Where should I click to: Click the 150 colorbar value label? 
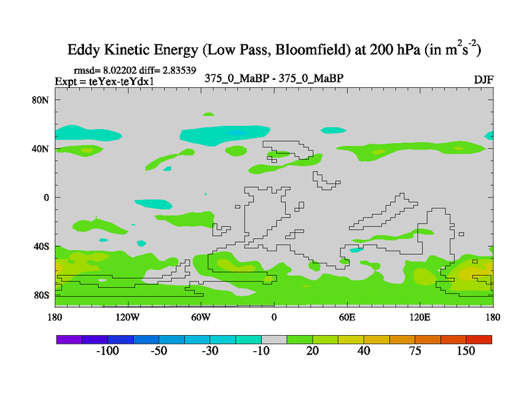[465, 351]
